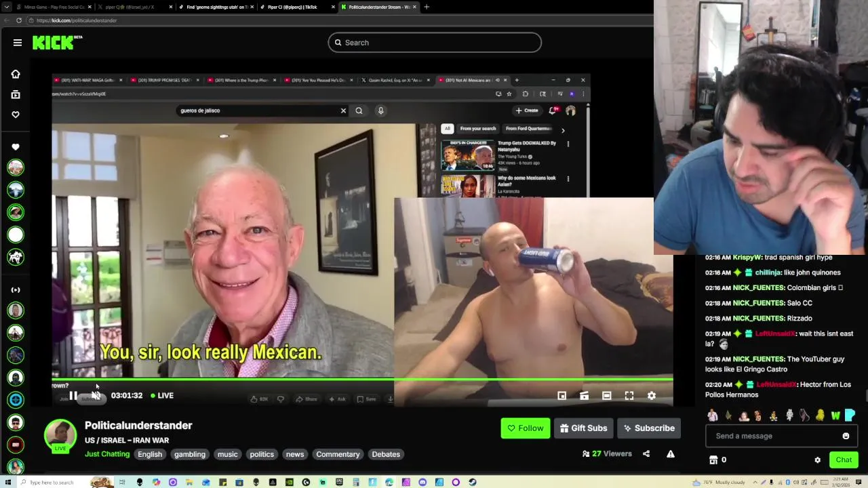
Task: Open the Just Chatting category link
Action: pos(107,454)
